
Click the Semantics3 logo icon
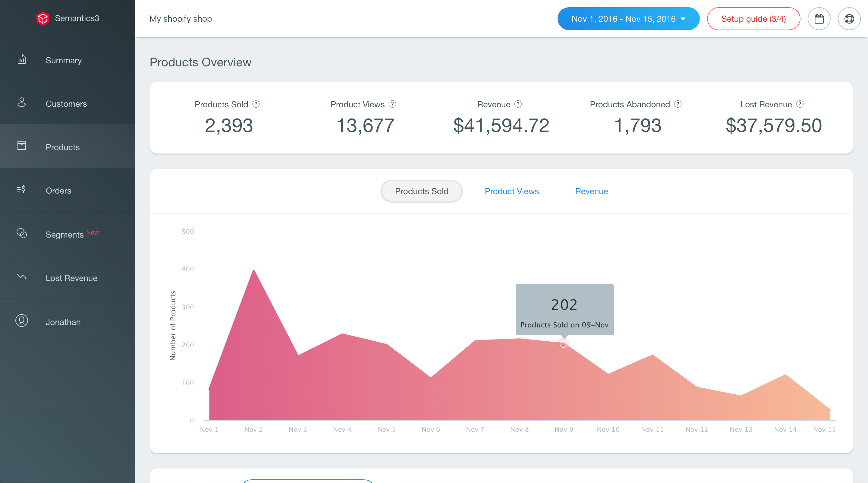(x=43, y=18)
